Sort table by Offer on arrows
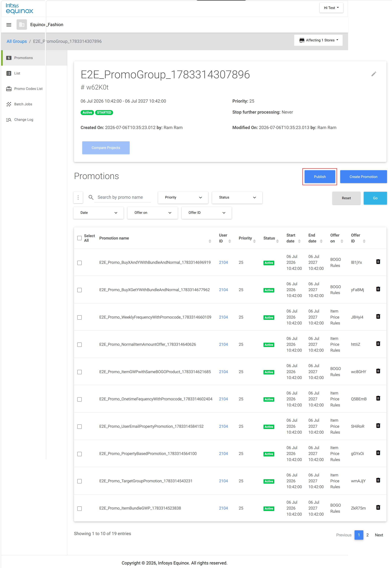The height and width of the screenshot is (568, 392). [x=342, y=241]
